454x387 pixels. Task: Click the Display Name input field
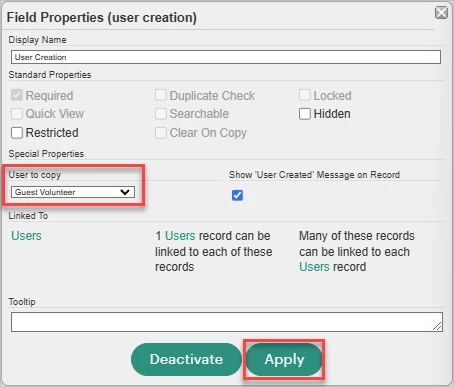coord(226,57)
